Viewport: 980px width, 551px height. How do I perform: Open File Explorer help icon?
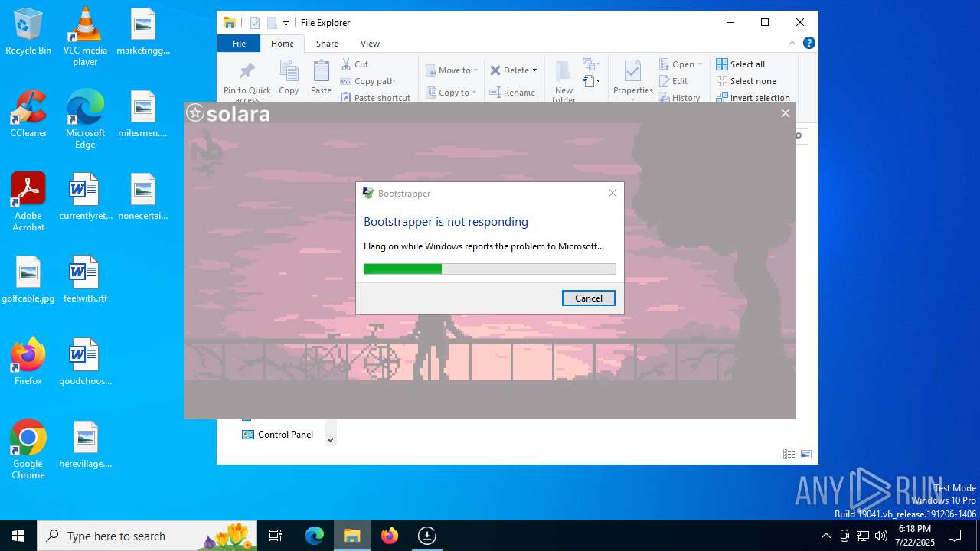(x=808, y=44)
